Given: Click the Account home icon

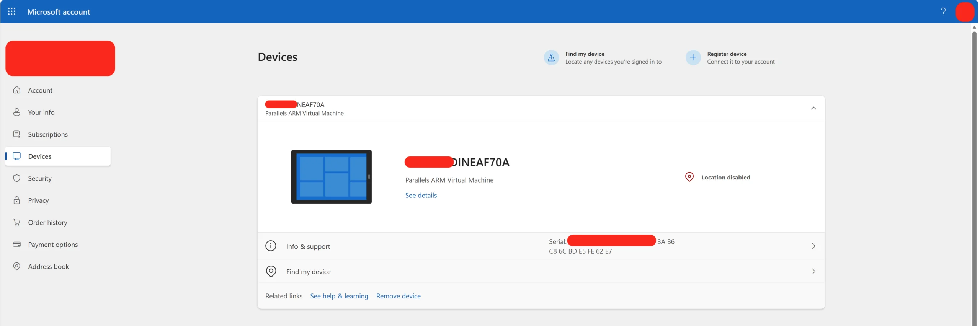Looking at the screenshot, I should coord(17,90).
